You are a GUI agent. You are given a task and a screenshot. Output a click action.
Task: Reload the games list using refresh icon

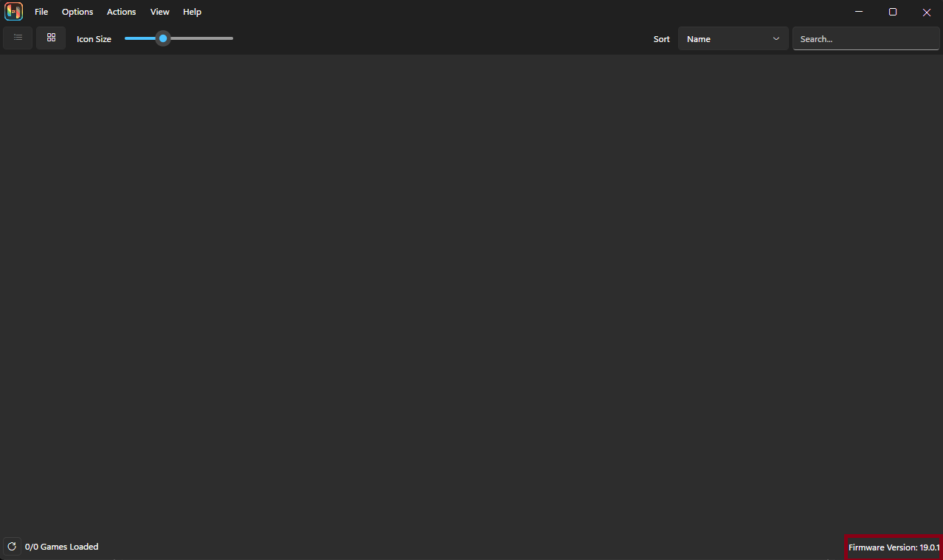tap(12, 547)
